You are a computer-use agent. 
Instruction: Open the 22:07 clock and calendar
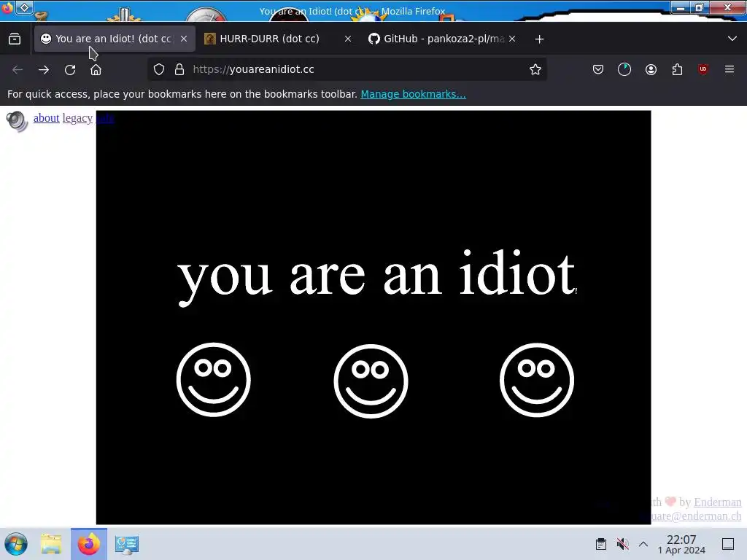[681, 544]
